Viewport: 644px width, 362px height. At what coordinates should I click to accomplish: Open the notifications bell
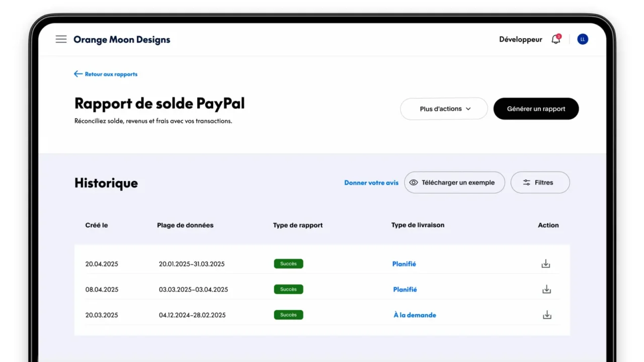tap(556, 39)
